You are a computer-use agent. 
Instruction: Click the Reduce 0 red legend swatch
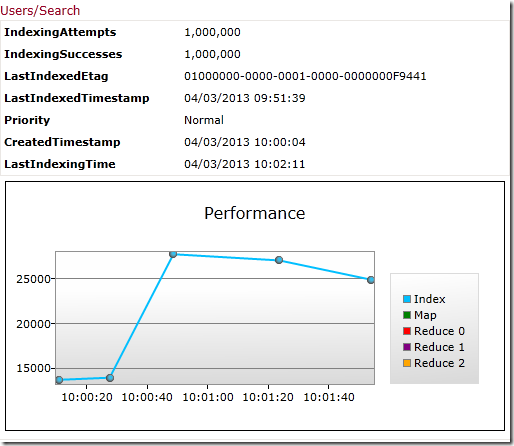point(407,331)
